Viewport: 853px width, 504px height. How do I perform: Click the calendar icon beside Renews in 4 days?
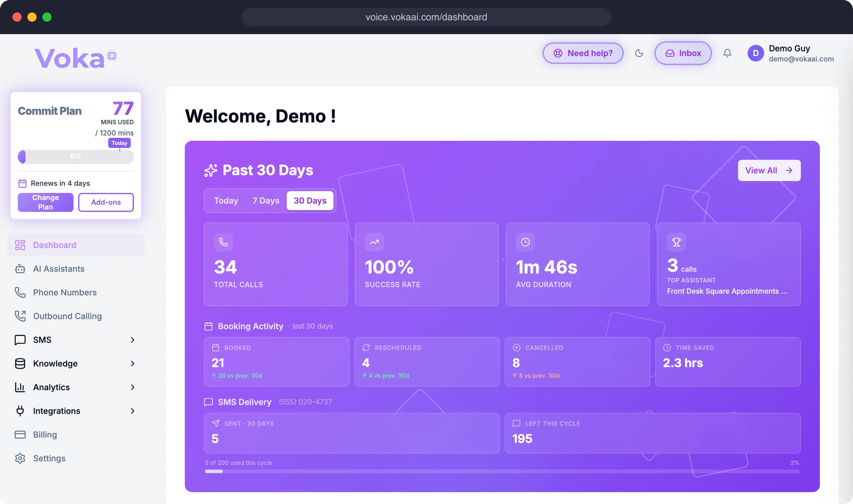tap(22, 183)
